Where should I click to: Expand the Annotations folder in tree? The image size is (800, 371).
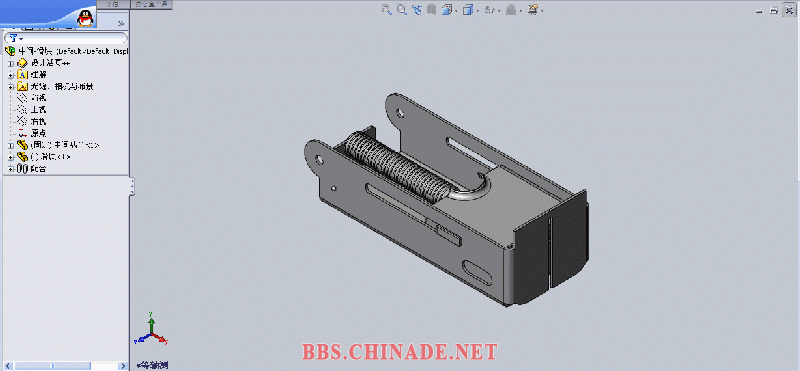pos(11,75)
